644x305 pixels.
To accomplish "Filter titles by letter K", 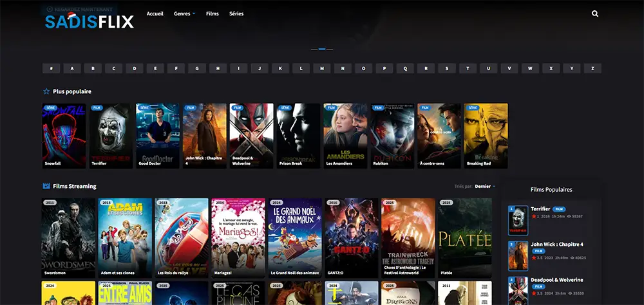I will click(281, 69).
